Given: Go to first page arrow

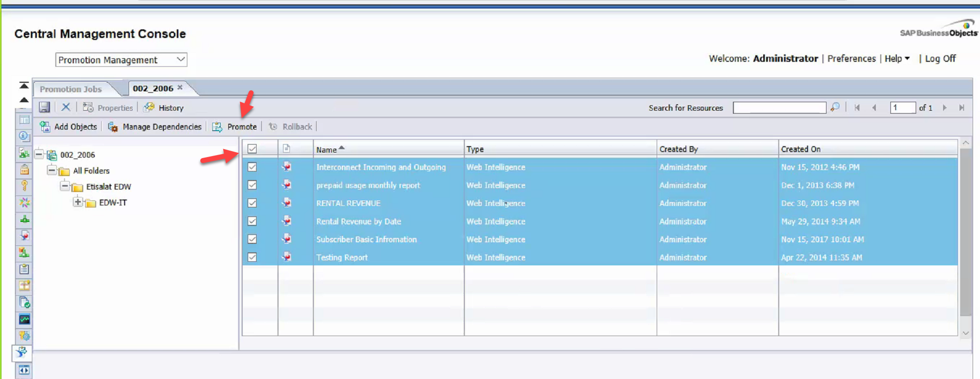Looking at the screenshot, I should 857,108.
